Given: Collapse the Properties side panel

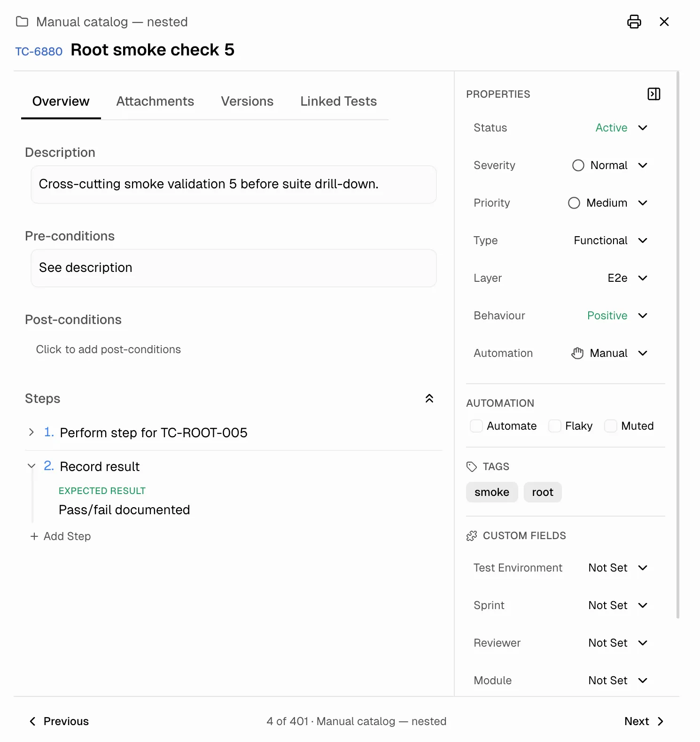Looking at the screenshot, I should (x=653, y=94).
